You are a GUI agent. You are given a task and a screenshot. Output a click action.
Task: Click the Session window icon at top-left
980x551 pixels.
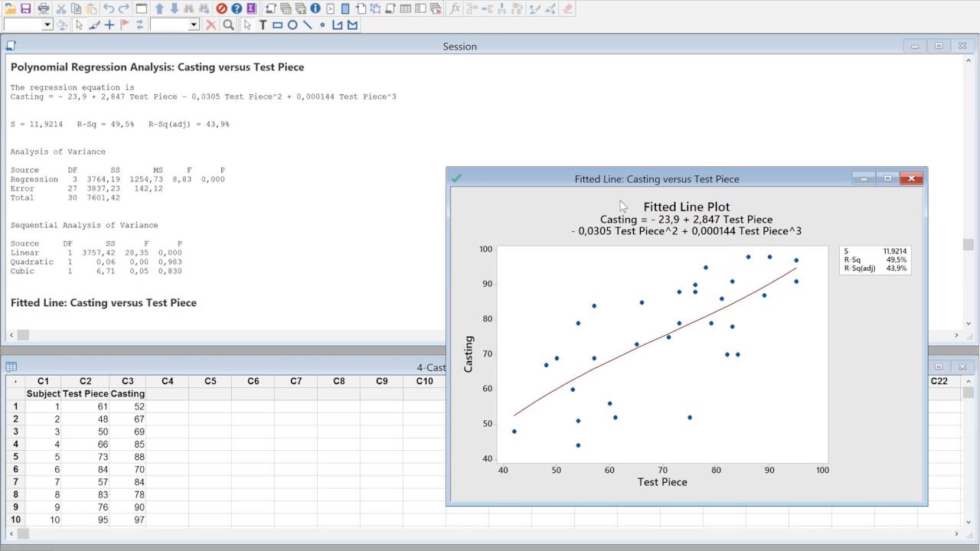point(11,46)
